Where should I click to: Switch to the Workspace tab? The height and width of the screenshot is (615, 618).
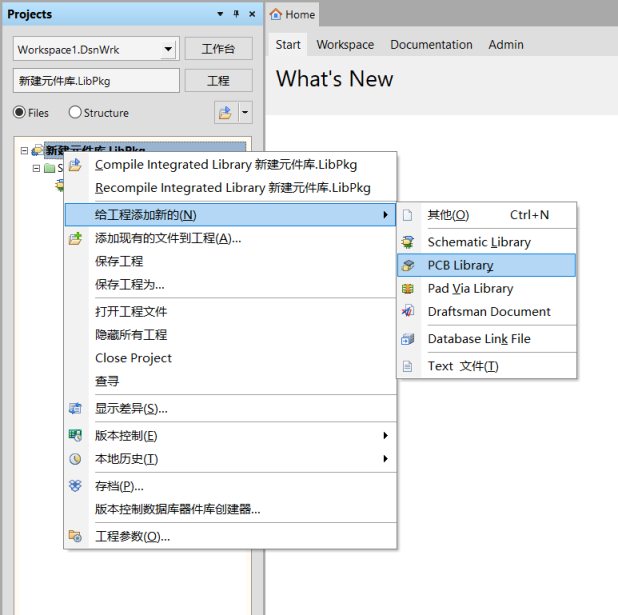[x=345, y=45]
